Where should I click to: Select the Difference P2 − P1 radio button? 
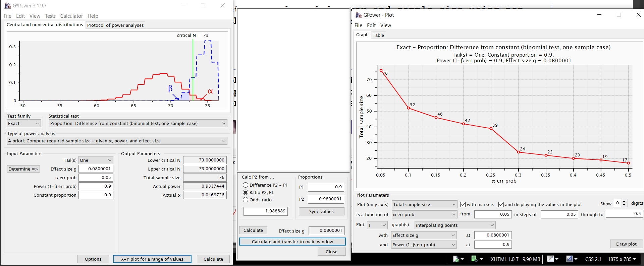pyautogui.click(x=246, y=185)
